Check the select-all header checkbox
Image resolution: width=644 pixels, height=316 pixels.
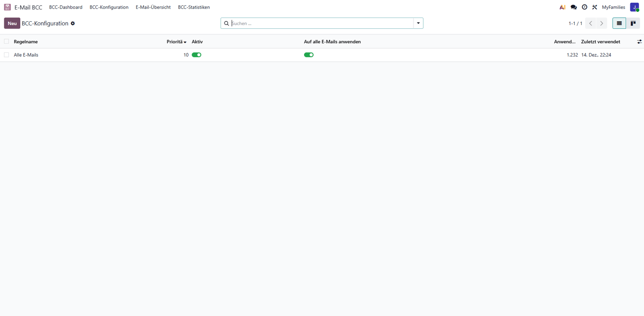(6, 42)
